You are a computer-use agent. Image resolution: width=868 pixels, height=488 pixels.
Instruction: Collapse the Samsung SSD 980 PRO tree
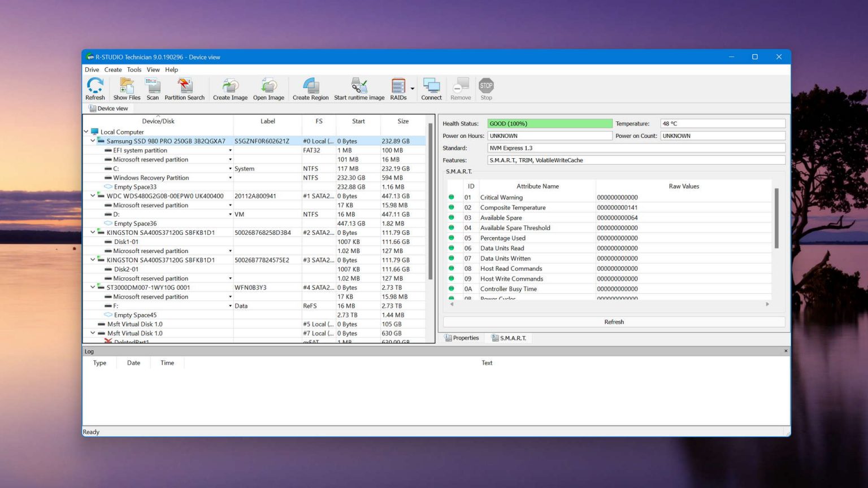(x=92, y=141)
